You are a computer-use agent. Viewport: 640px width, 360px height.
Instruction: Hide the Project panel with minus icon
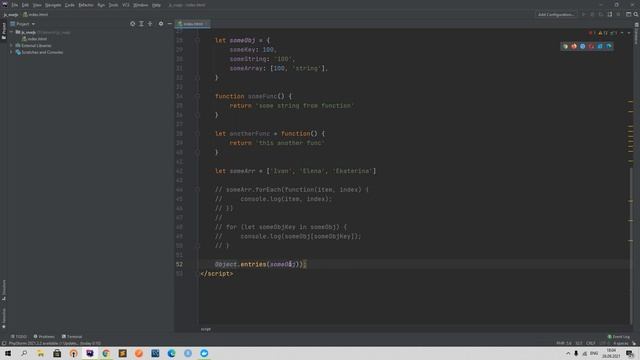coord(170,24)
